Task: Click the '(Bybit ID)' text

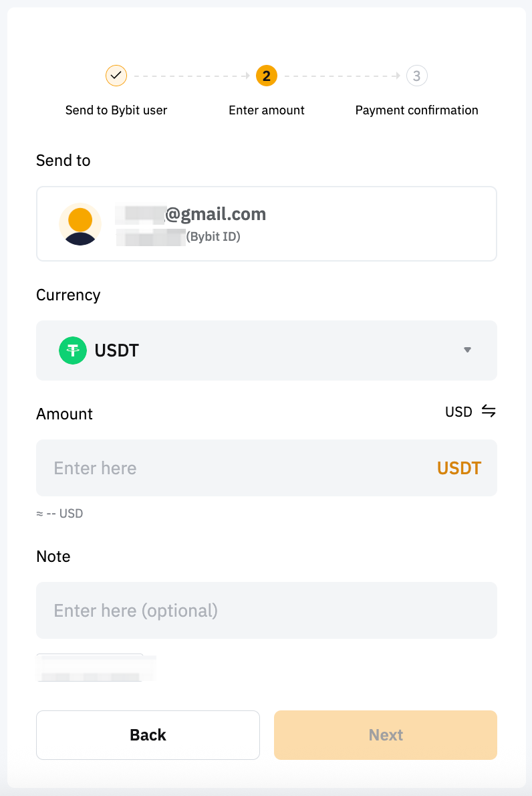Action: 213,236
